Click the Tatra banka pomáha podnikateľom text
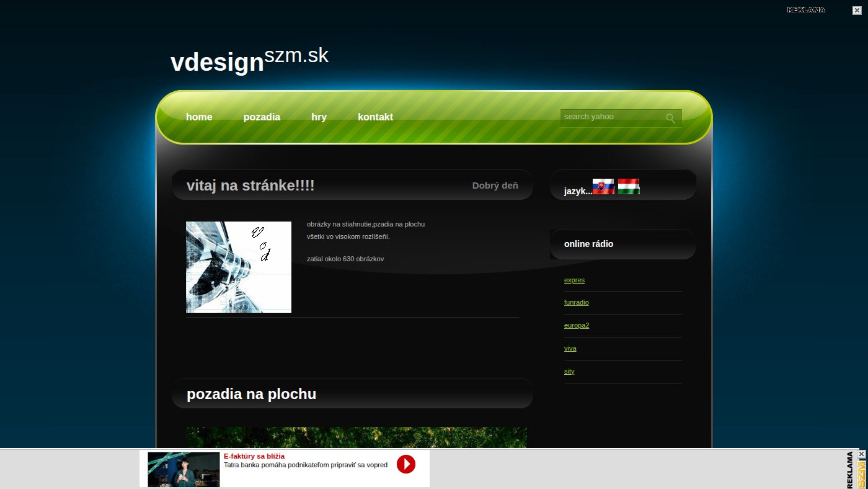 pos(306,465)
